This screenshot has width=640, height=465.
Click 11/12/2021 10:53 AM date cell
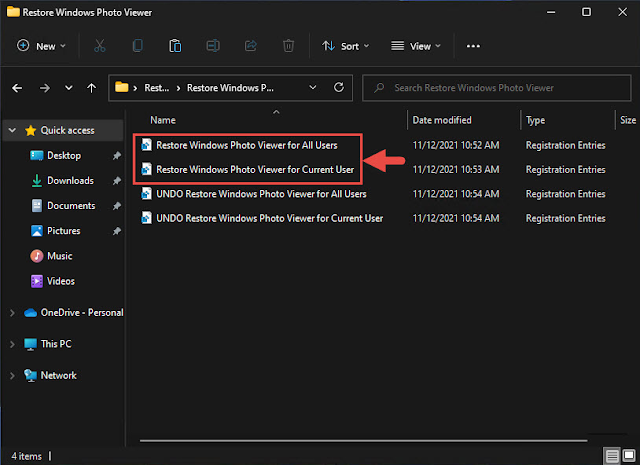(456, 169)
